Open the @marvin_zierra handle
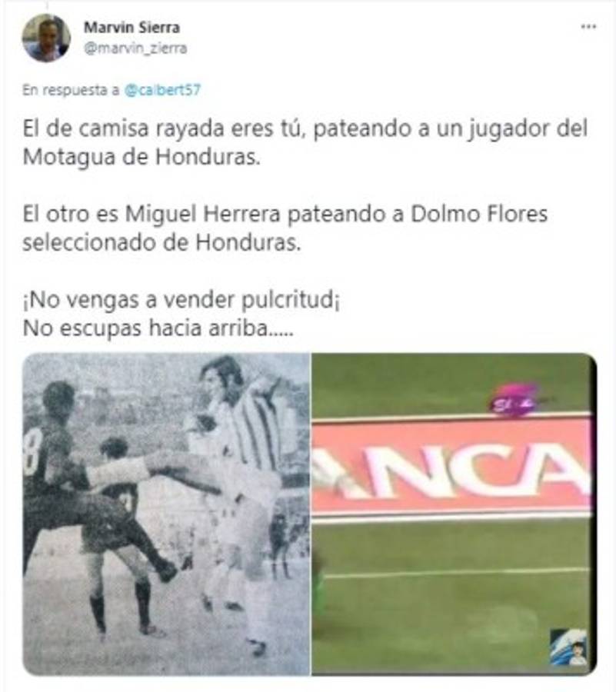Image resolution: width=616 pixels, height=692 pixels. 135,48
